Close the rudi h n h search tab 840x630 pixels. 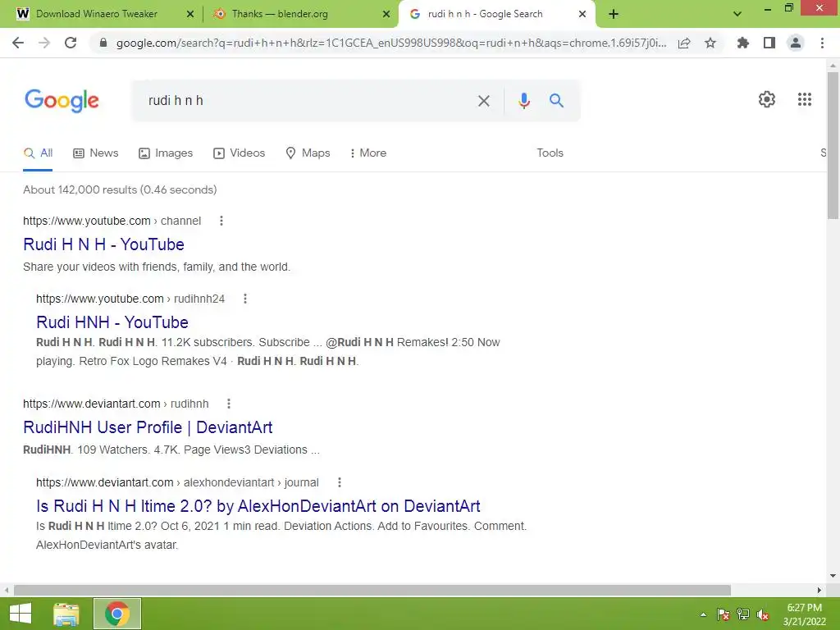pos(582,14)
